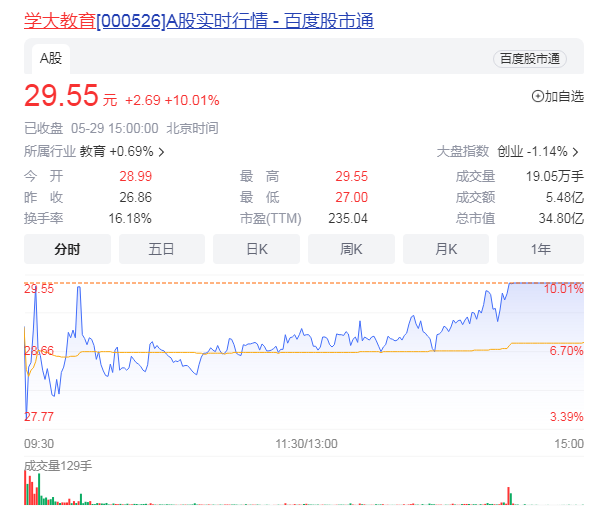Click the 百度股市通 badge button
The height and width of the screenshot is (516, 602).
click(x=529, y=59)
